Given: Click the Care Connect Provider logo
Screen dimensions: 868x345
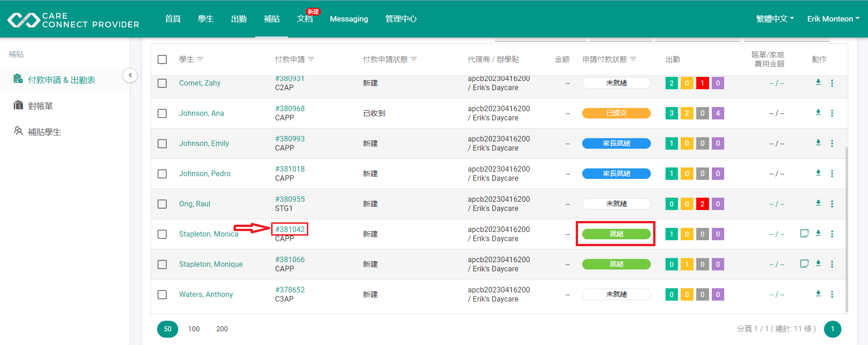Looking at the screenshot, I should click(x=73, y=20).
